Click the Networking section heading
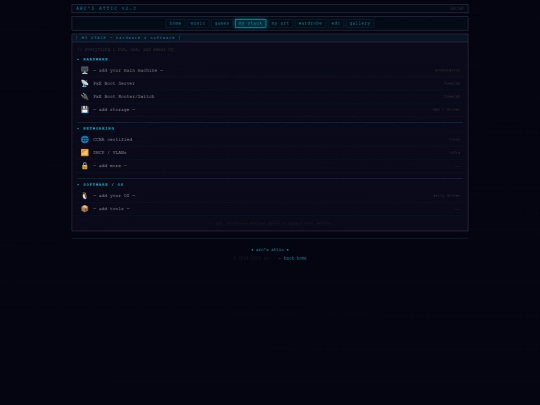540x405 pixels. click(x=96, y=128)
